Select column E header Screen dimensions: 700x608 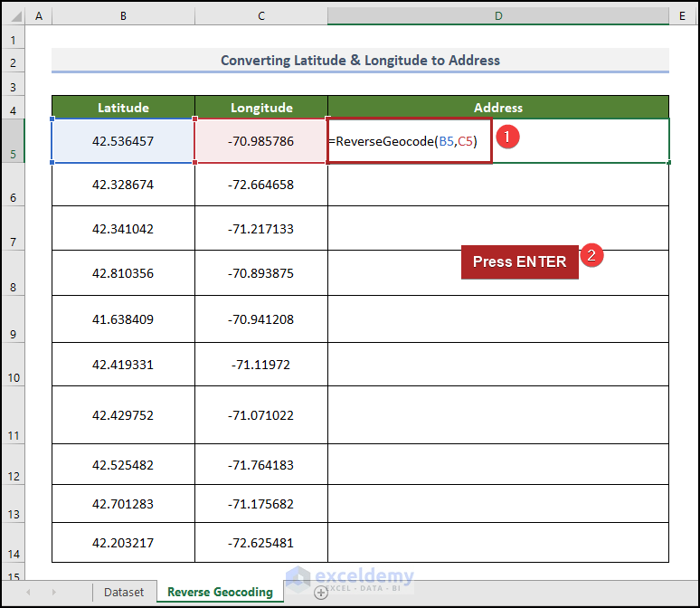click(x=682, y=16)
